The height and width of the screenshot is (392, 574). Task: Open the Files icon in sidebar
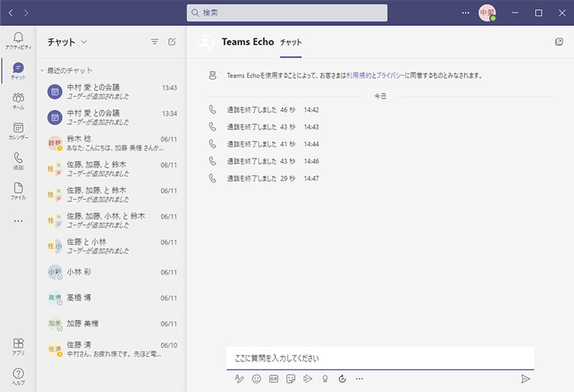(x=18, y=188)
